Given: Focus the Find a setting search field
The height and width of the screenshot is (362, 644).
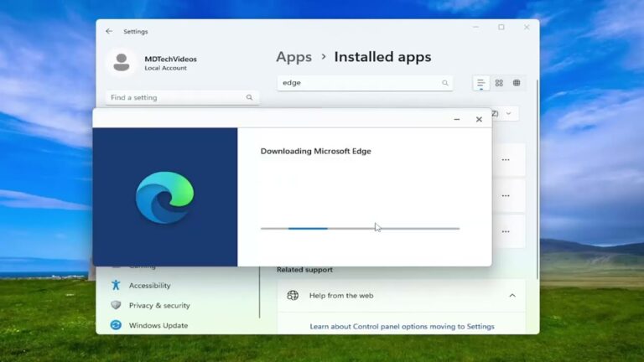Looking at the screenshot, I should coord(176,97).
